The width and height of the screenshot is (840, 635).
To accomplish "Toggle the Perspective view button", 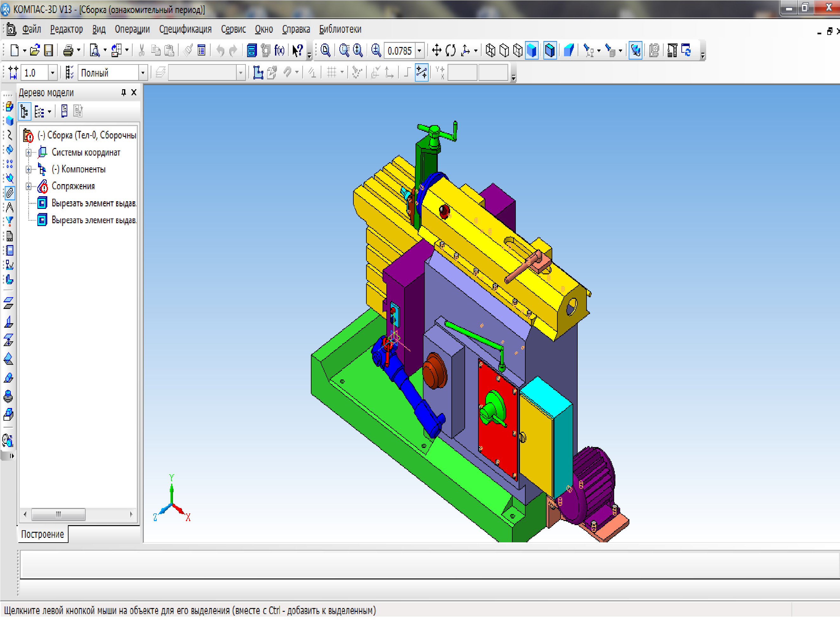I will pyautogui.click(x=568, y=50).
